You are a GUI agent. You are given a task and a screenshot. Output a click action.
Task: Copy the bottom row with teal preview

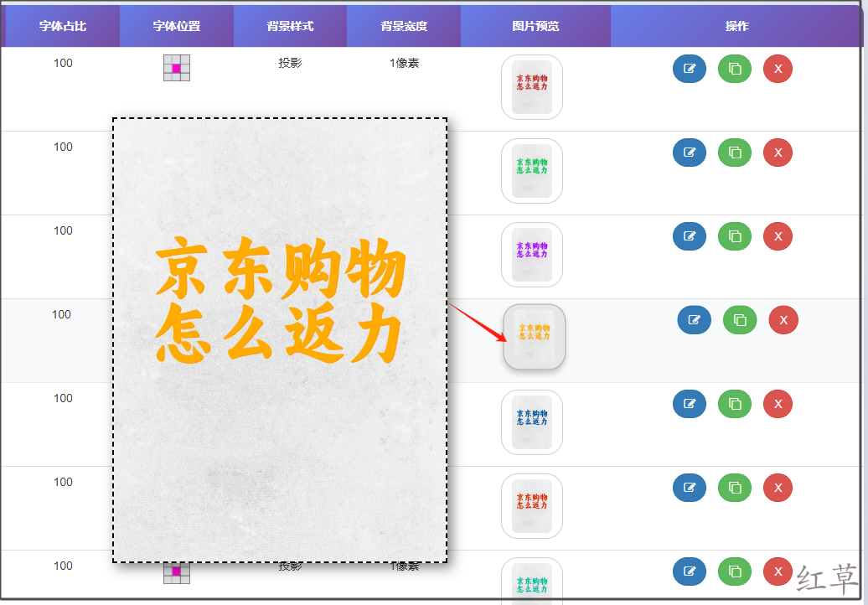pos(735,571)
